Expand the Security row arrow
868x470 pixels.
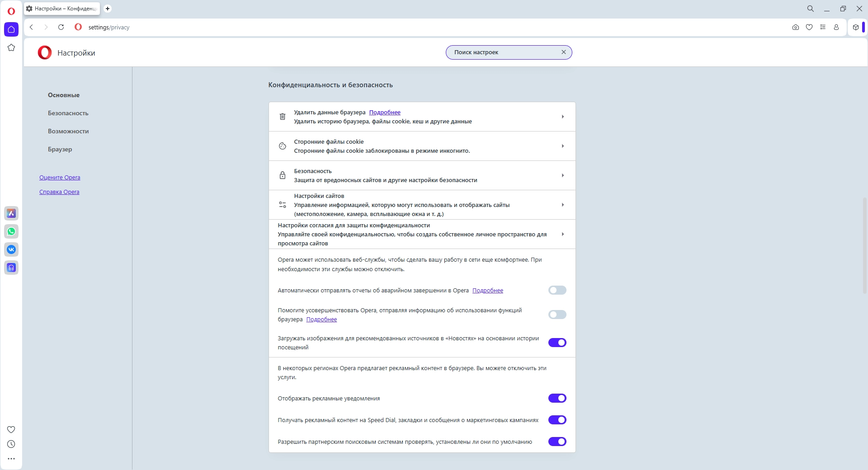coord(563,175)
